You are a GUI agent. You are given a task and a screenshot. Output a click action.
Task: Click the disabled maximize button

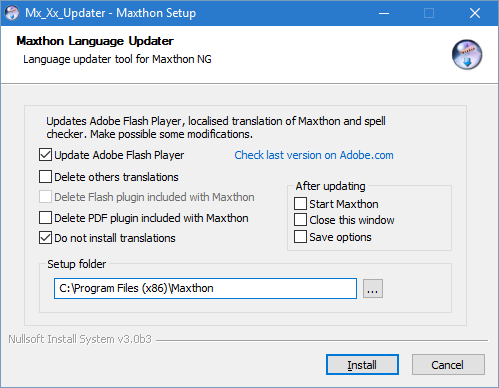pos(429,13)
